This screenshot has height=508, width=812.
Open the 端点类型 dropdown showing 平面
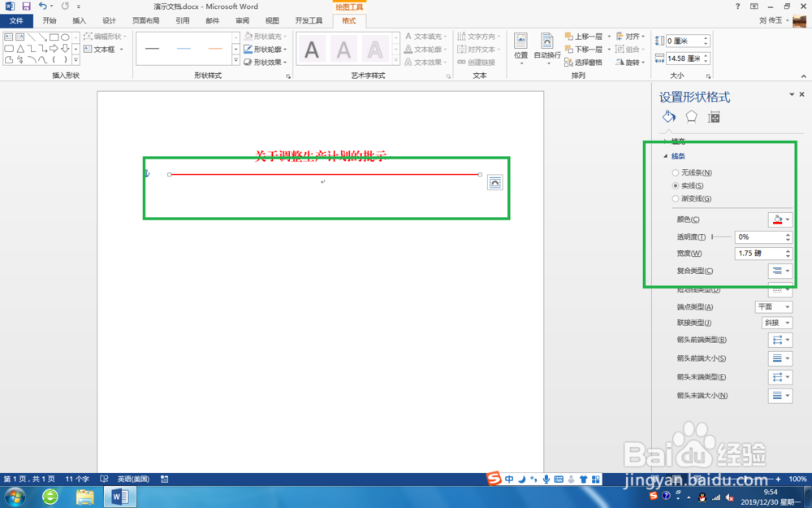pyautogui.click(x=772, y=306)
